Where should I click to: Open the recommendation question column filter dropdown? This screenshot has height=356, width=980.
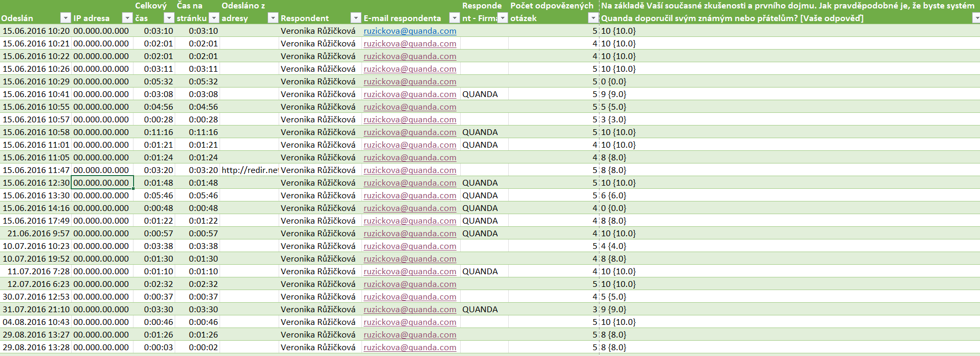coord(975,18)
